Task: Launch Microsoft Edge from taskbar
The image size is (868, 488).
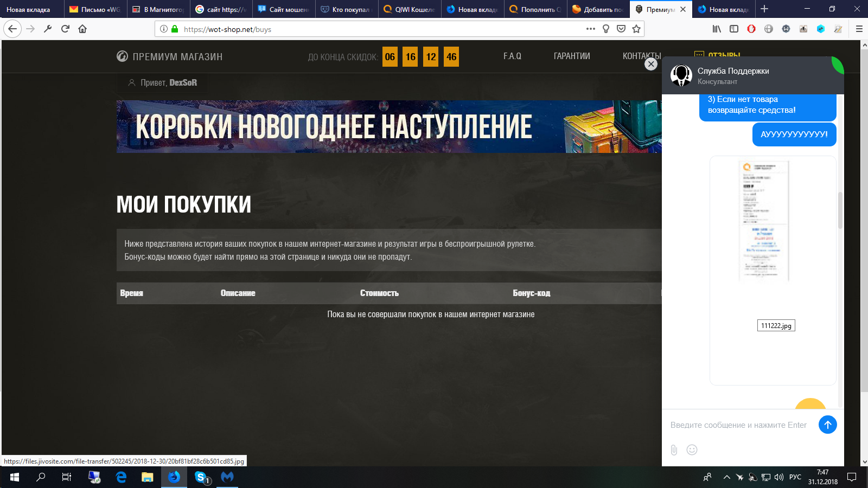Action: pyautogui.click(x=121, y=477)
